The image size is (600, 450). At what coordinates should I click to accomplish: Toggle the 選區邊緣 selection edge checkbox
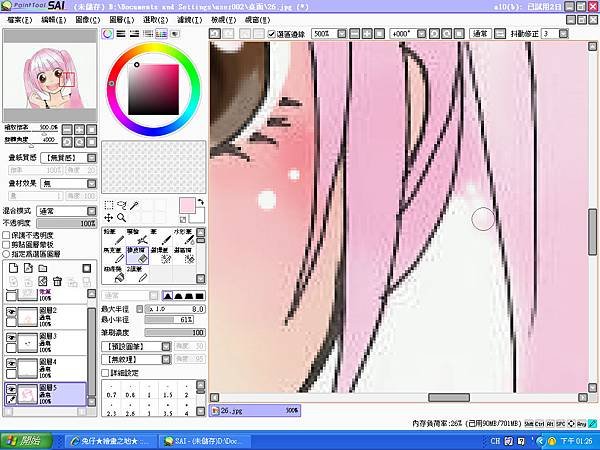[272, 34]
